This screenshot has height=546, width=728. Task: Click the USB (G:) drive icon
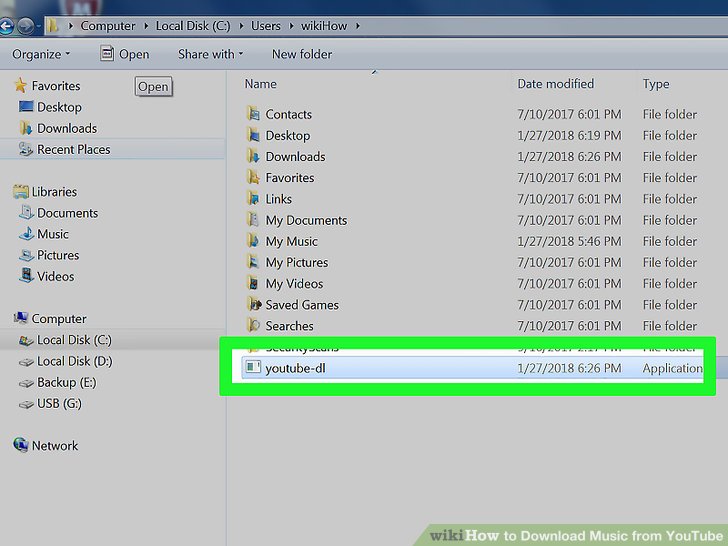26,404
